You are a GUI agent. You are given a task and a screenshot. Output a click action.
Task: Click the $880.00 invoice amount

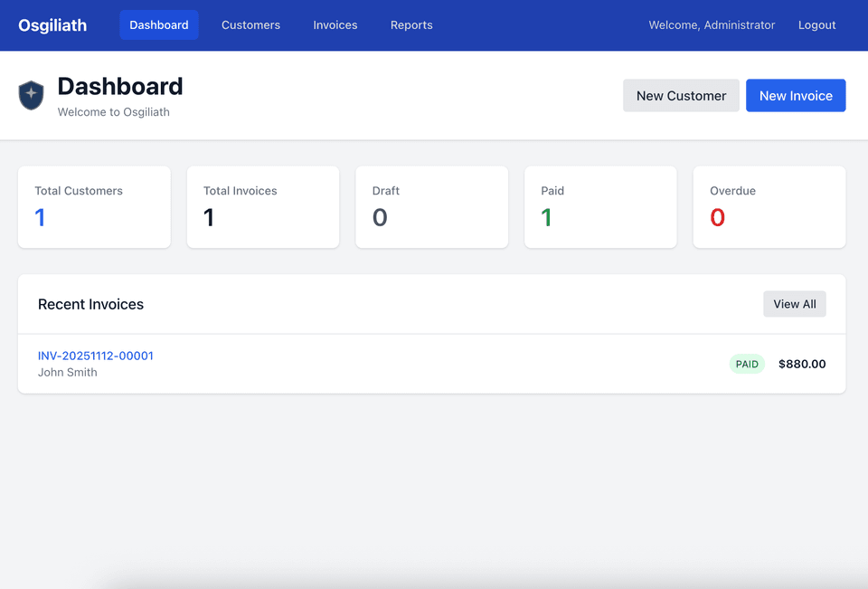click(x=802, y=364)
